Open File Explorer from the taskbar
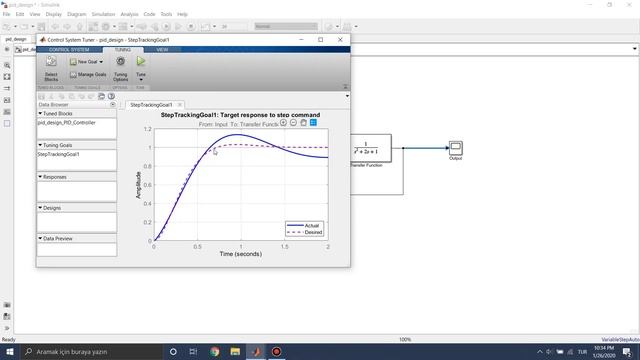 (x=235, y=351)
